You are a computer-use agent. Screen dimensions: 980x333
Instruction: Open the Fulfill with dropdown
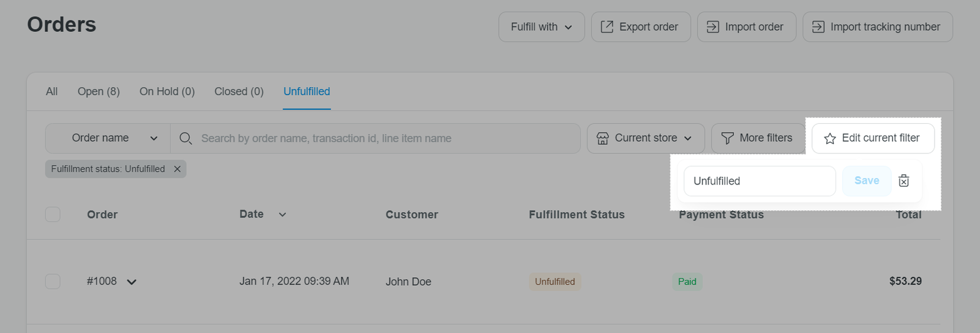[541, 27]
